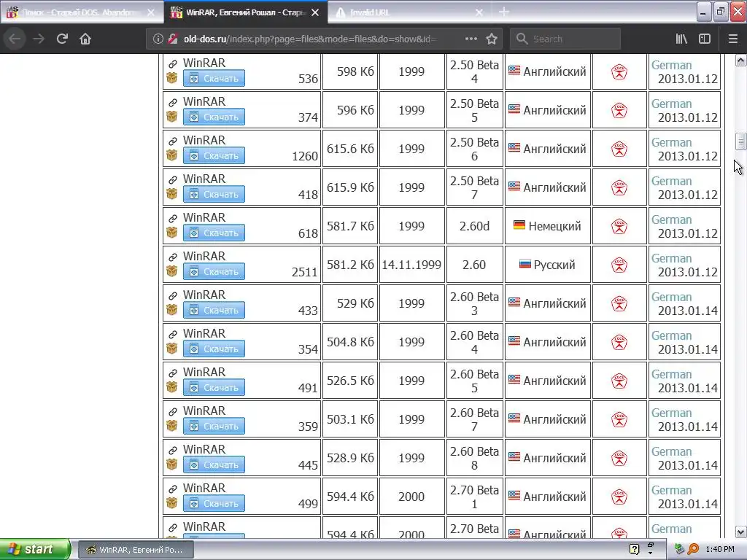Click the 615.9 Кб size cell
Screen dimensions: 747x560
(350, 187)
